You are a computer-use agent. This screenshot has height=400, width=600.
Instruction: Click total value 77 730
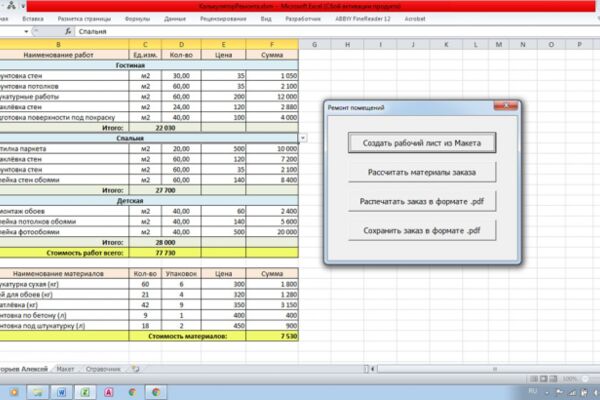click(x=165, y=253)
